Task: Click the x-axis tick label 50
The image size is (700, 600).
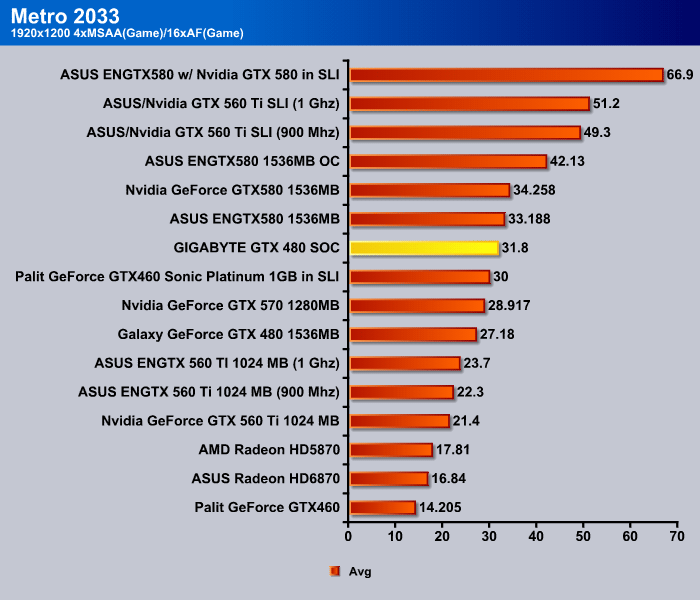Action: tap(583, 536)
